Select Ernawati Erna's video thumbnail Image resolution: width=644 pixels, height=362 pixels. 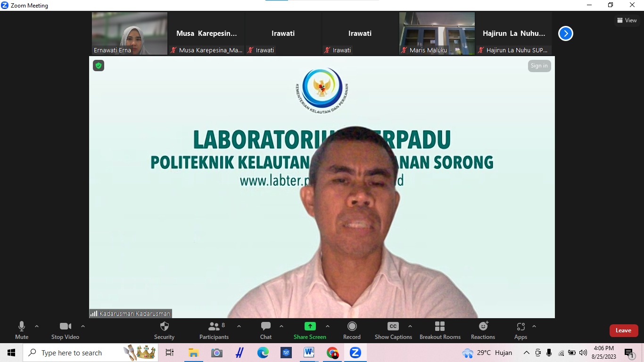(x=130, y=33)
